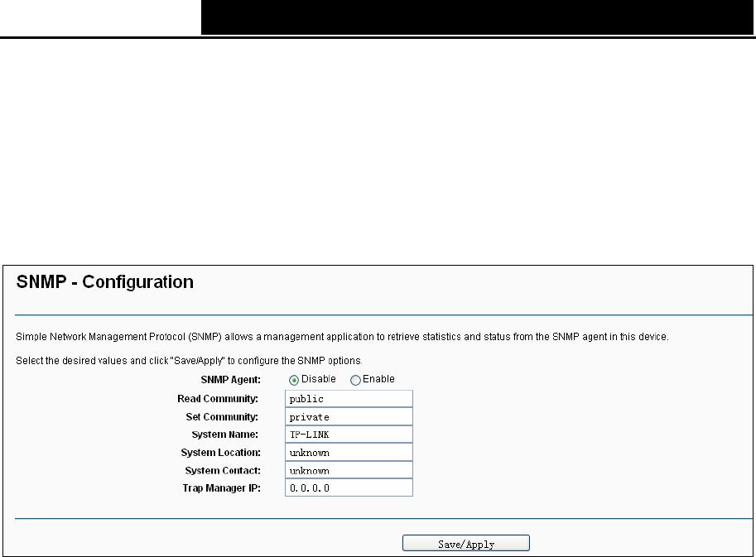Click the System Contact input field
The width and height of the screenshot is (756, 557).
coord(349,470)
